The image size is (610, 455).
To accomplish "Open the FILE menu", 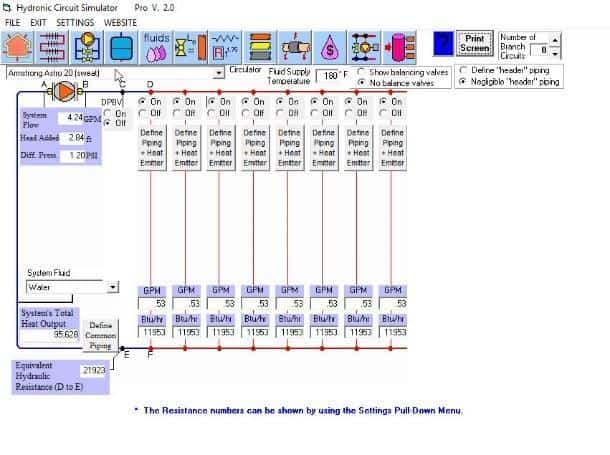I will tap(13, 21).
